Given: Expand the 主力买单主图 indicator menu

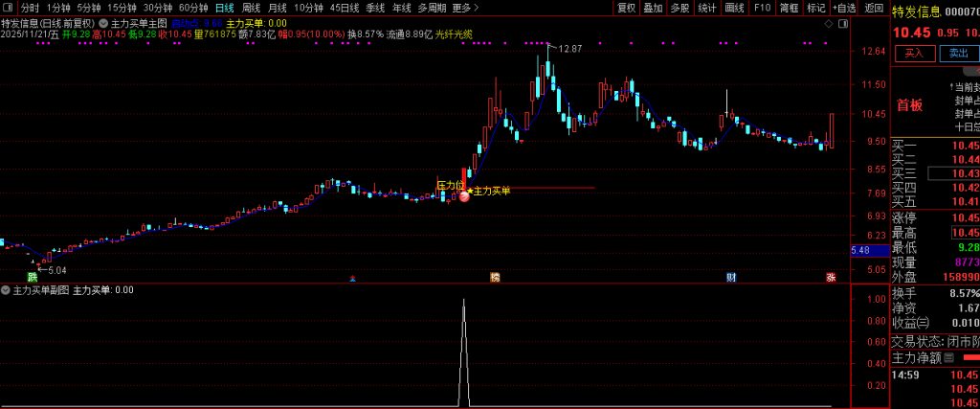Looking at the screenshot, I should pyautogui.click(x=103, y=23).
